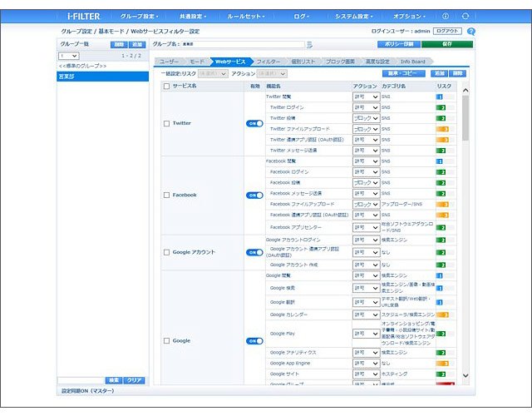Click the 削除 button above service table

[457, 74]
